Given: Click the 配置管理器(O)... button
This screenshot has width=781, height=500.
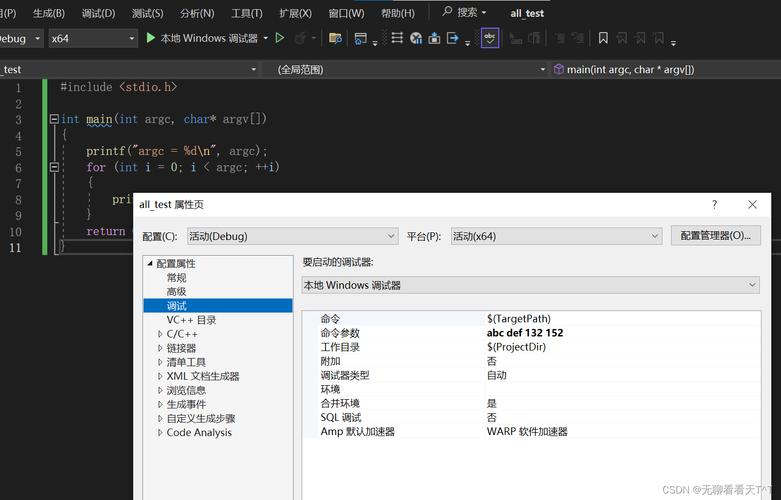Looking at the screenshot, I should tap(714, 236).
